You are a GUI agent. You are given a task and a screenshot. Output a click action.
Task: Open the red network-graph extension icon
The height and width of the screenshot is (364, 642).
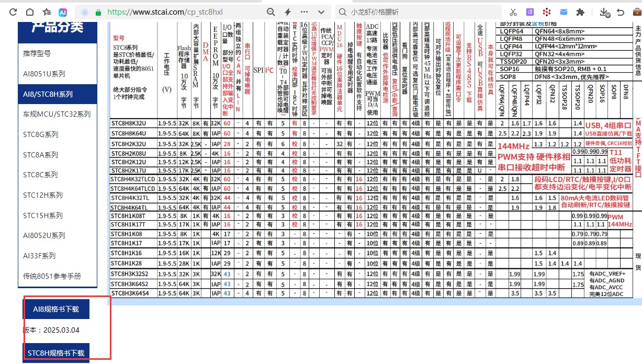click(547, 12)
